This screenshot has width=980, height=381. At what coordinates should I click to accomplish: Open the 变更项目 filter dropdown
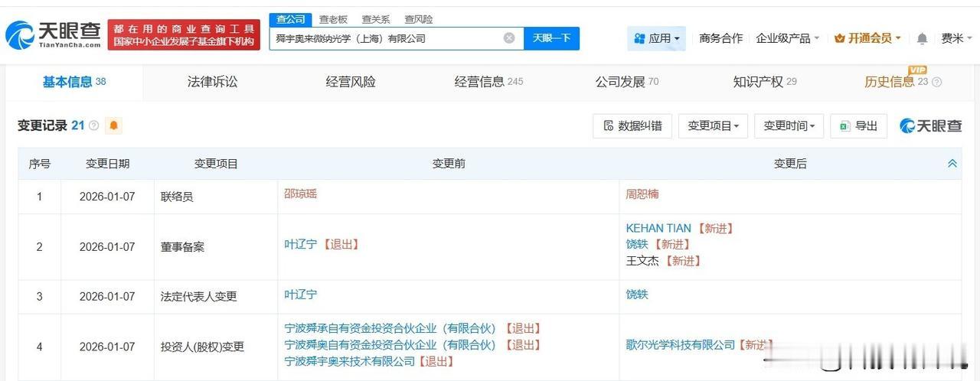[x=713, y=125]
